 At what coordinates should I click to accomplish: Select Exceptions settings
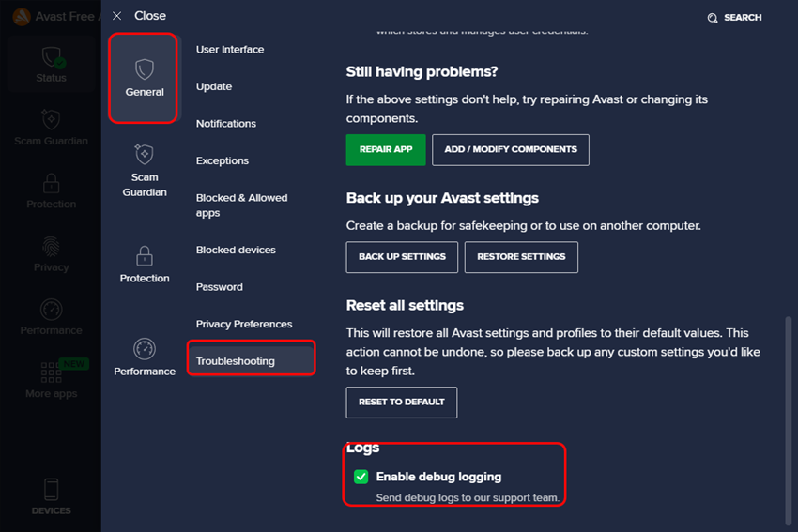click(223, 160)
